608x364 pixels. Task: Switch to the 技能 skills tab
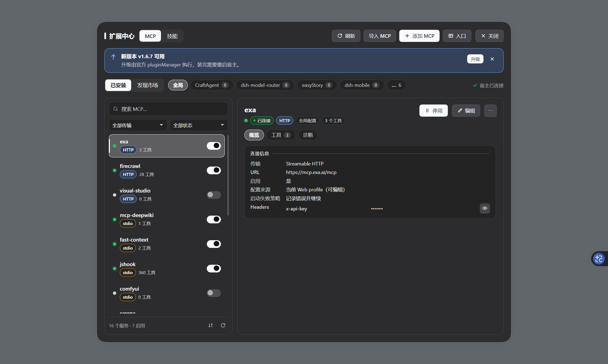coord(172,36)
